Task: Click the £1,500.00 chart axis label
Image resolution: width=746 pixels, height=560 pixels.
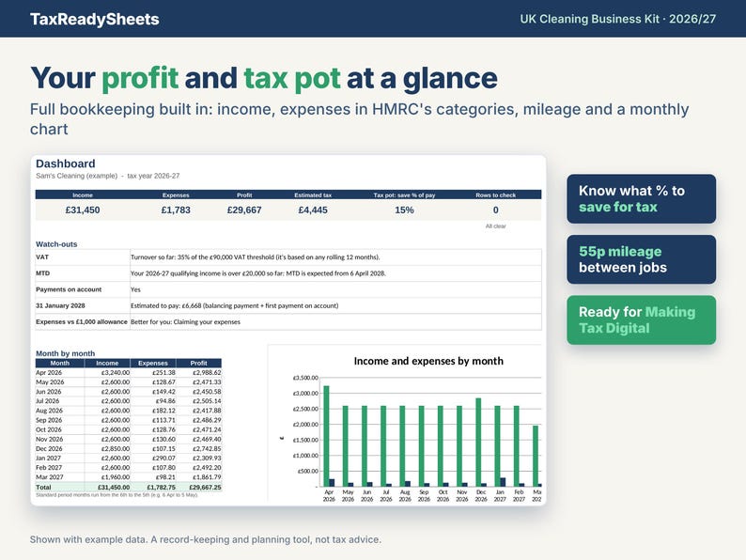Action: 305,440
